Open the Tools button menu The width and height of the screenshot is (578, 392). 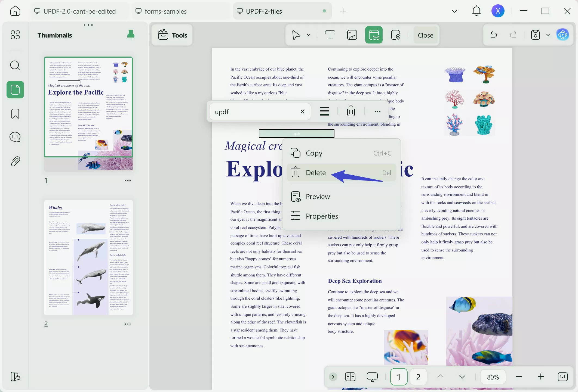pos(173,35)
